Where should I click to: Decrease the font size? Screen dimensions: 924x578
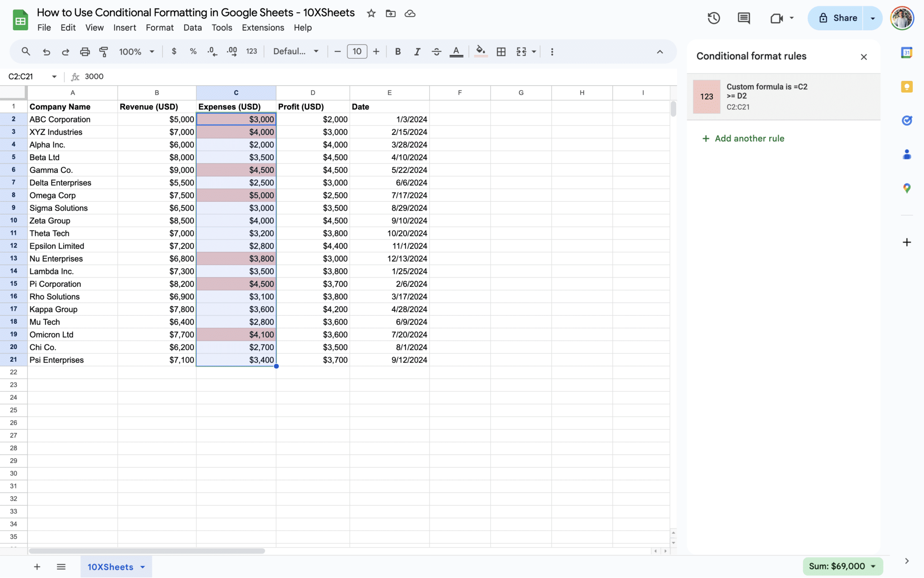[337, 51]
